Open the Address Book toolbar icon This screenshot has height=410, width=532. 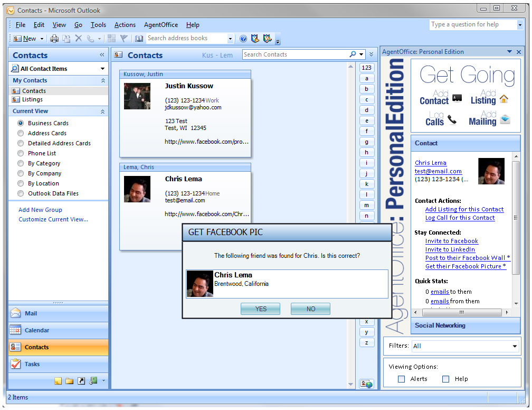(x=138, y=38)
